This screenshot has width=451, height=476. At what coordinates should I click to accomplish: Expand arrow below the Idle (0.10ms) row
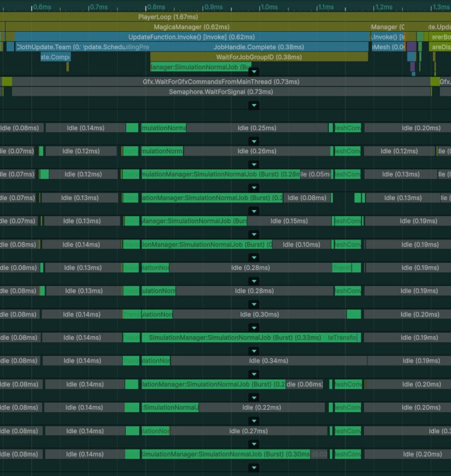[254, 258]
